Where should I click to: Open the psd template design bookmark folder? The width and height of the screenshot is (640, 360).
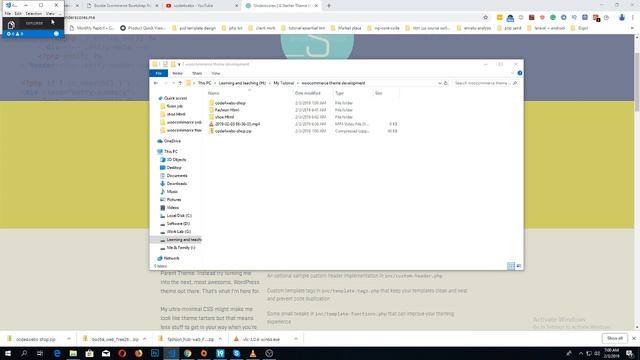coord(194,28)
